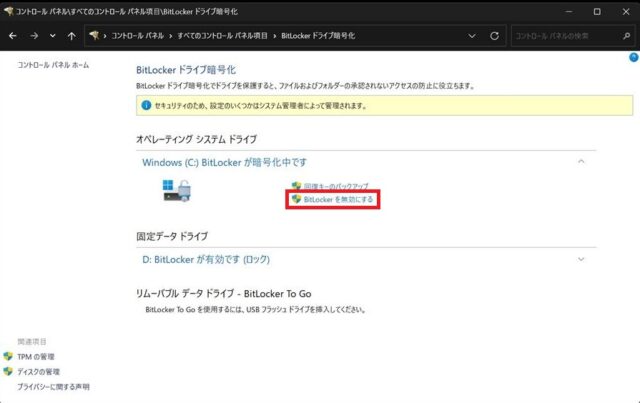Open 回復キーのバックアップ link
Viewport: 640px width, 403px height.
[336, 186]
